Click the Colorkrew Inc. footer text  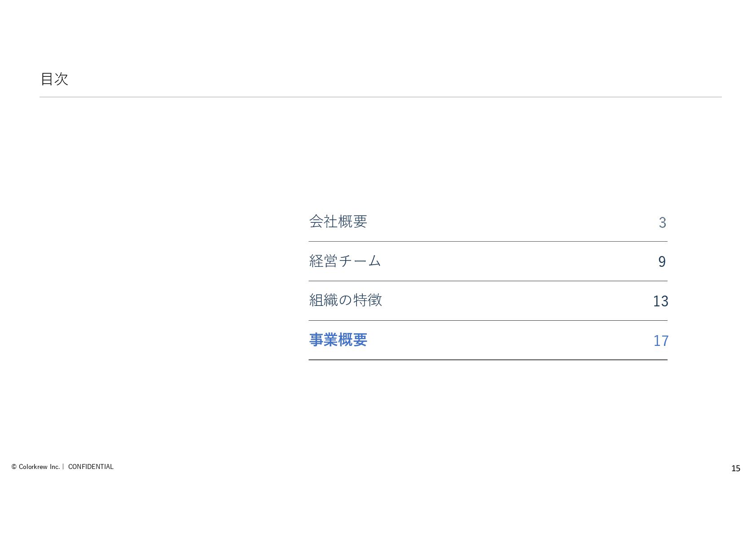pyautogui.click(x=39, y=467)
